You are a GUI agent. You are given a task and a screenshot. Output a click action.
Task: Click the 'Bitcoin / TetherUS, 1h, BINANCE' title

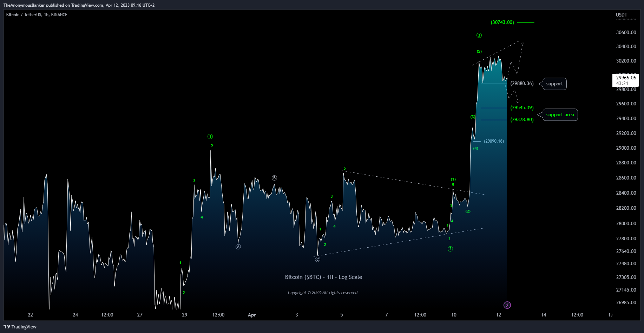click(37, 14)
